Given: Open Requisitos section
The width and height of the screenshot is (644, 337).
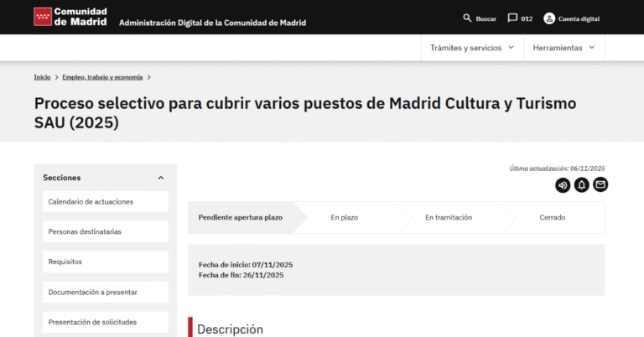Looking at the screenshot, I should pyautogui.click(x=106, y=262).
